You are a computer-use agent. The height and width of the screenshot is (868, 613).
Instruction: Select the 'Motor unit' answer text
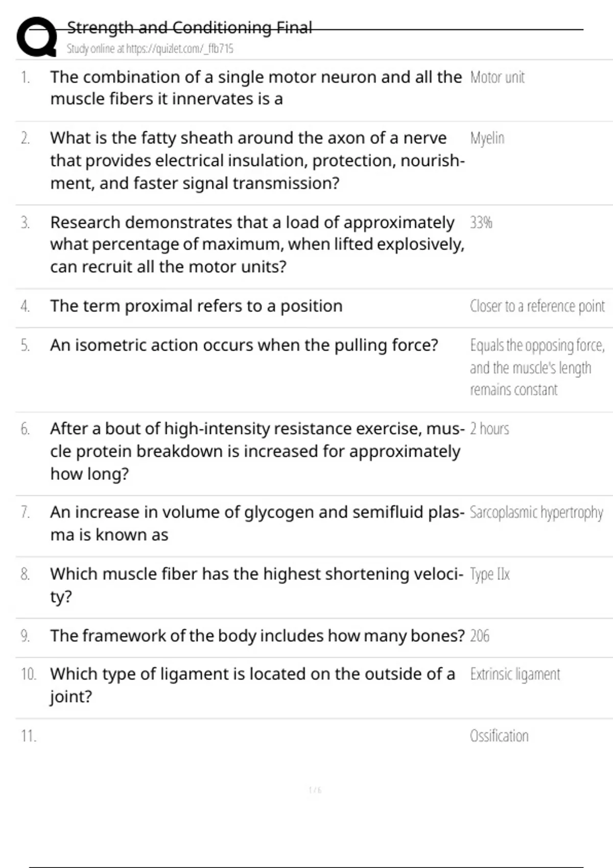[x=497, y=78]
